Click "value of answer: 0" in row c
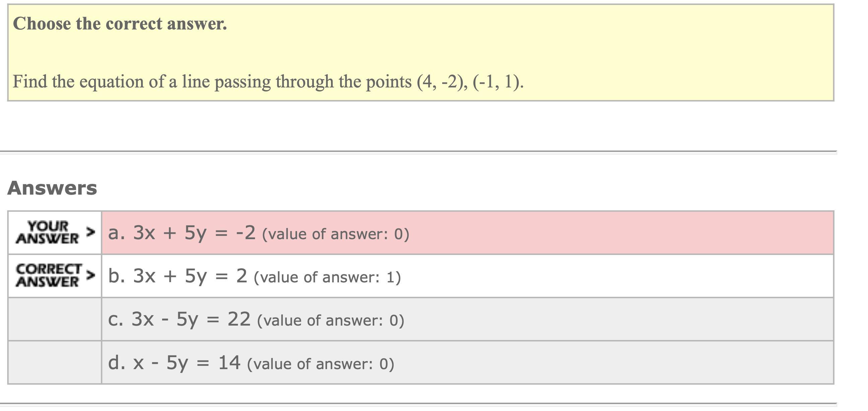 [x=331, y=320]
